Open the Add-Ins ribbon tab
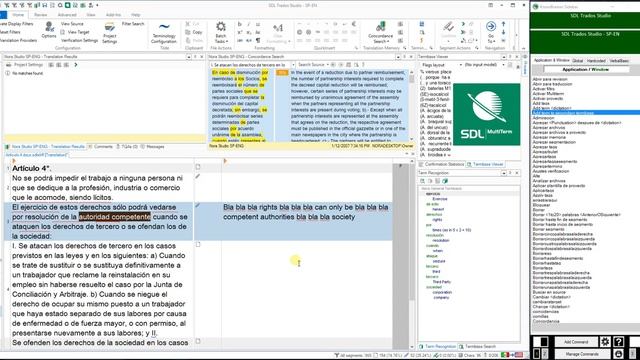Screen dimensions: 640x360 pos(113,15)
